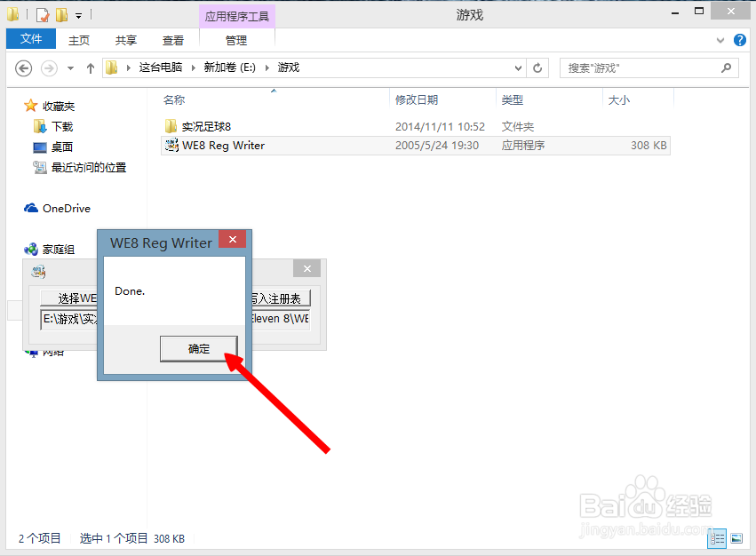Click the 写入注册表 button behind the dialog
The width and height of the screenshot is (756, 556).
281,298
